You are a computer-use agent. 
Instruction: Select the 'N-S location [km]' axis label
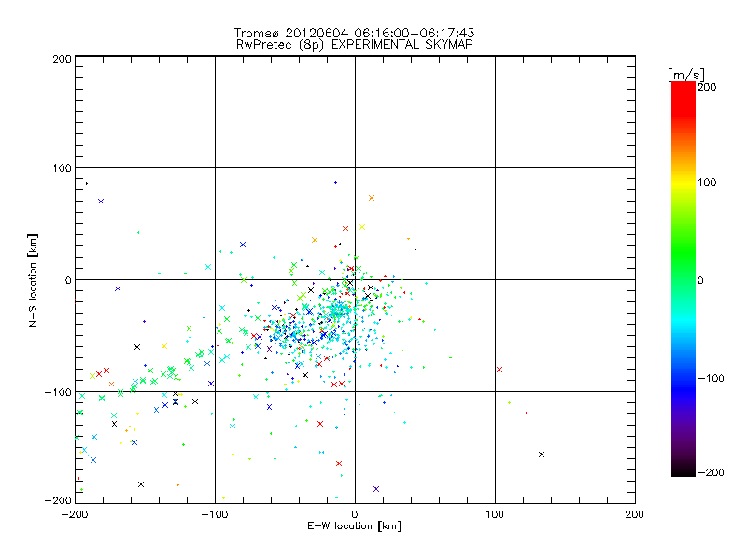[x=33, y=280]
